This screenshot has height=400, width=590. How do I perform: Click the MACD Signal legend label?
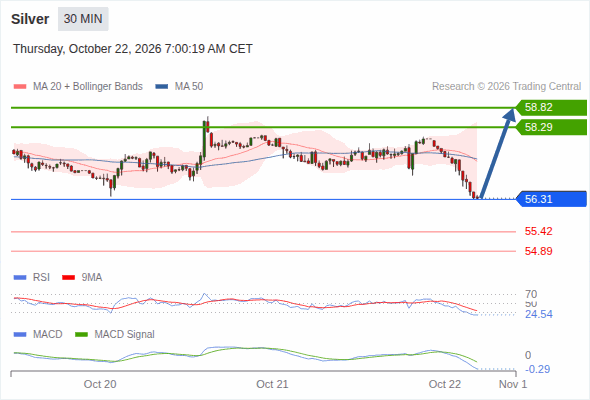click(x=125, y=334)
